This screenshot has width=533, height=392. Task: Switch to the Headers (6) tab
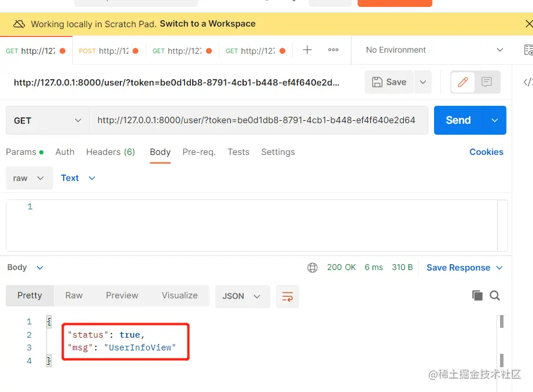111,152
